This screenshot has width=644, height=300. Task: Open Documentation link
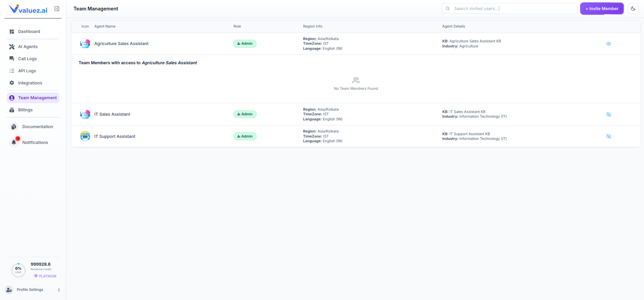33,127
